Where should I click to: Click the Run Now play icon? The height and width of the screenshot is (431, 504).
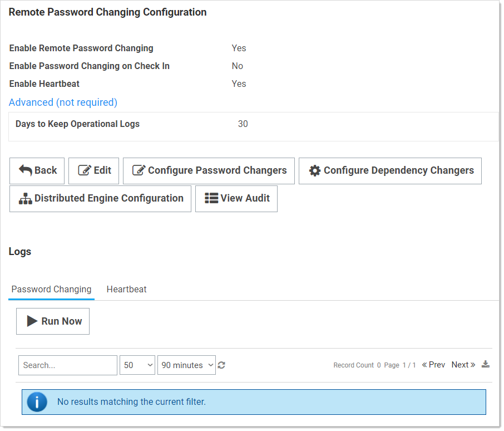click(x=32, y=321)
